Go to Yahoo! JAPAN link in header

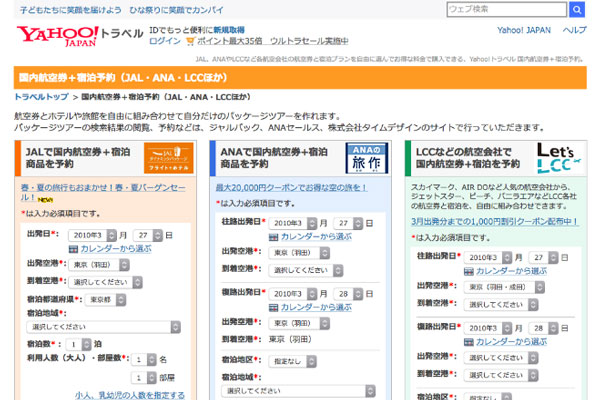524,30
